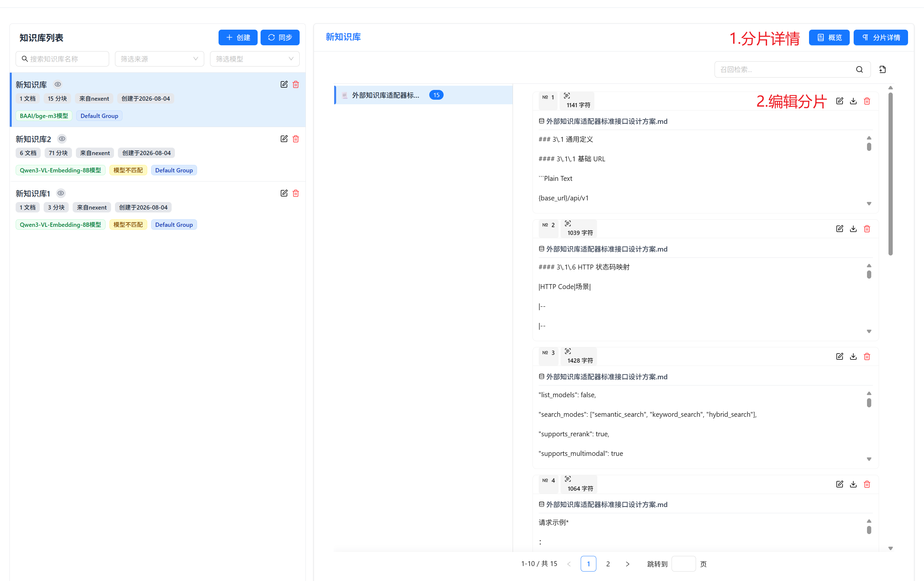Click scroll-up arrow of the chunk list
924x581 pixels.
891,88
